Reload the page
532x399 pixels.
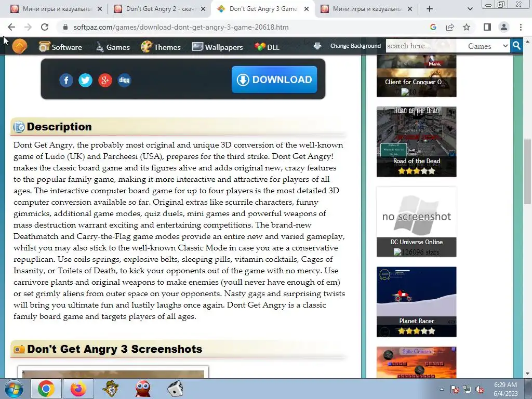tap(45, 27)
